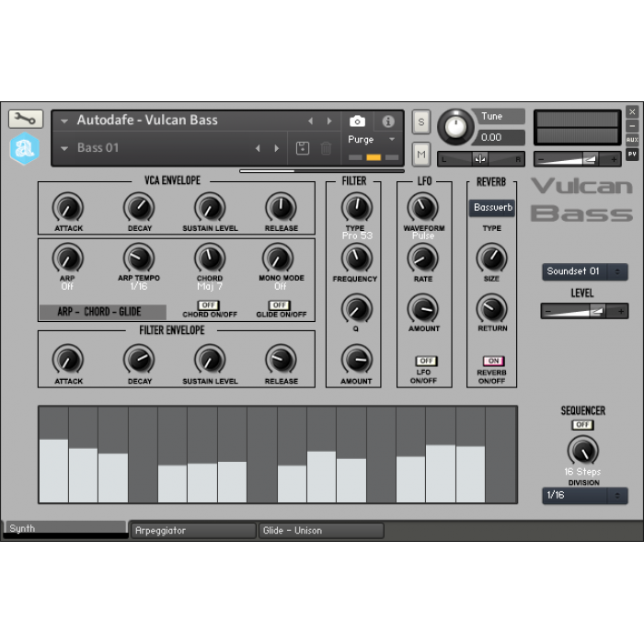Open the Purge dropdown menu
The height and width of the screenshot is (644, 644).
tap(372, 140)
